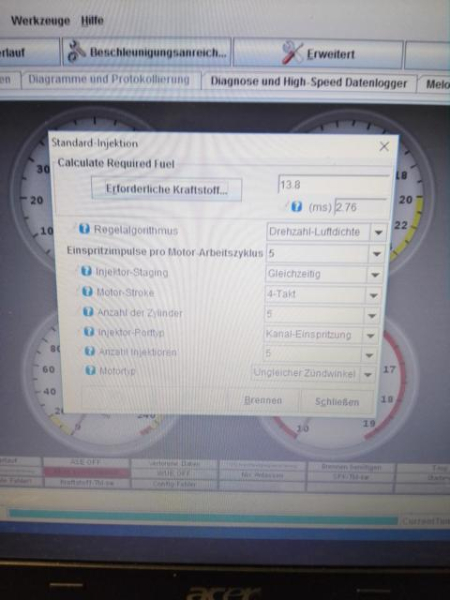The height and width of the screenshot is (600, 450).
Task: Click the help icon beside Injektor-Staging
Action: [x=86, y=271]
